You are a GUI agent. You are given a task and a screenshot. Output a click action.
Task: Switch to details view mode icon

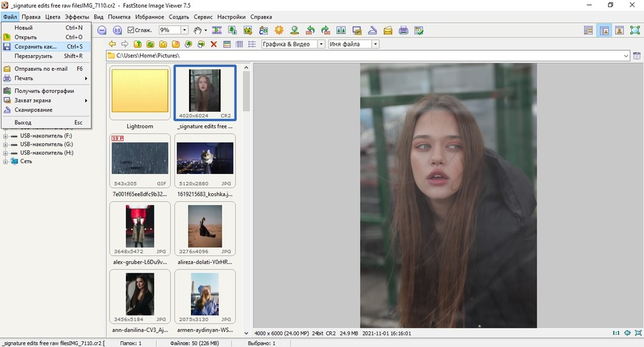point(239,44)
